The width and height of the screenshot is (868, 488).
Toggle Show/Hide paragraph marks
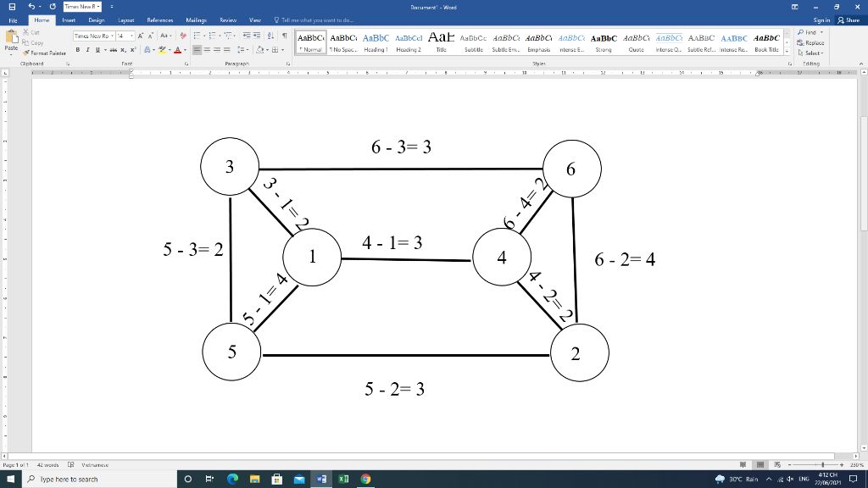coord(285,36)
